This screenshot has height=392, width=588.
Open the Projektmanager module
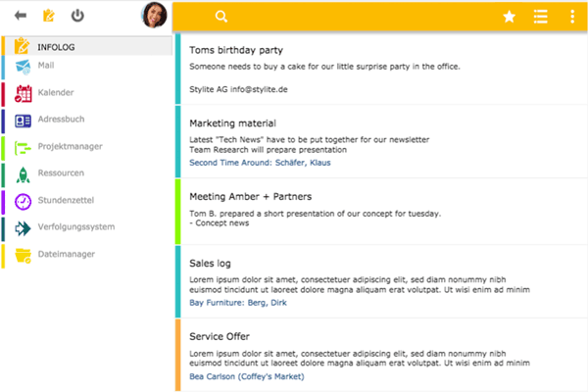70,147
